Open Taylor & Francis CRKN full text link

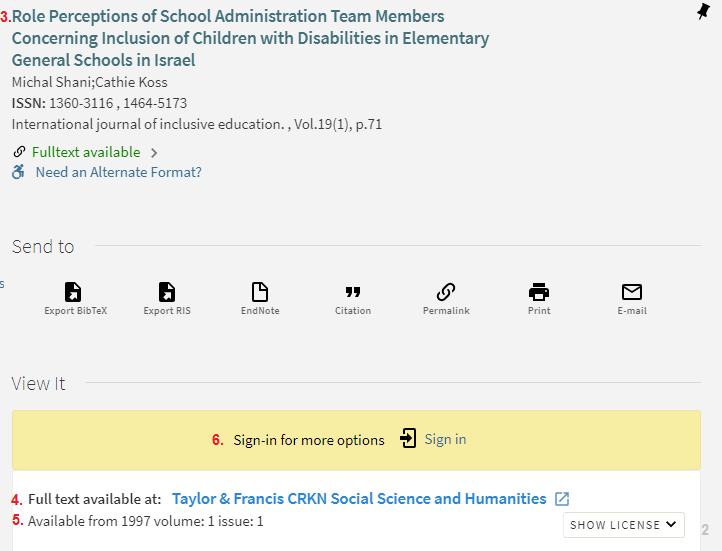[x=359, y=499]
